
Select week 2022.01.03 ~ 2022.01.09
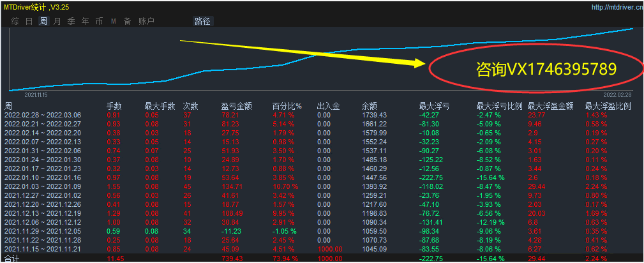pos(44,186)
